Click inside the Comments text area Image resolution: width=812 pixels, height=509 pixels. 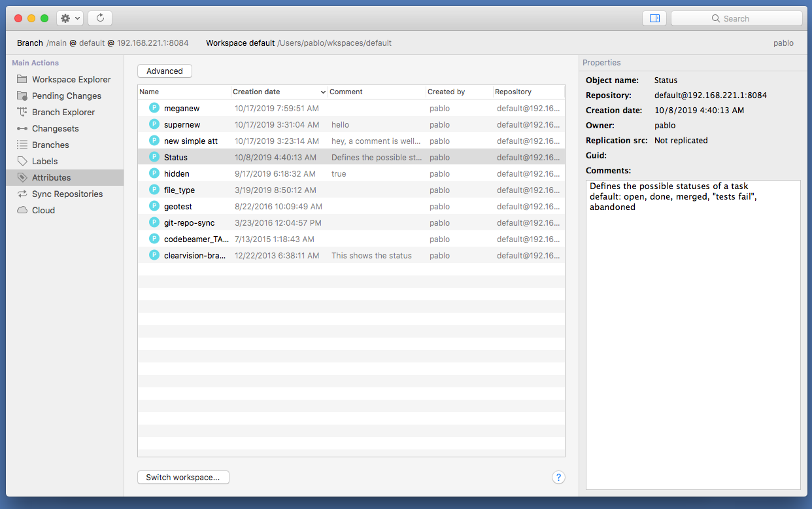(x=692, y=294)
